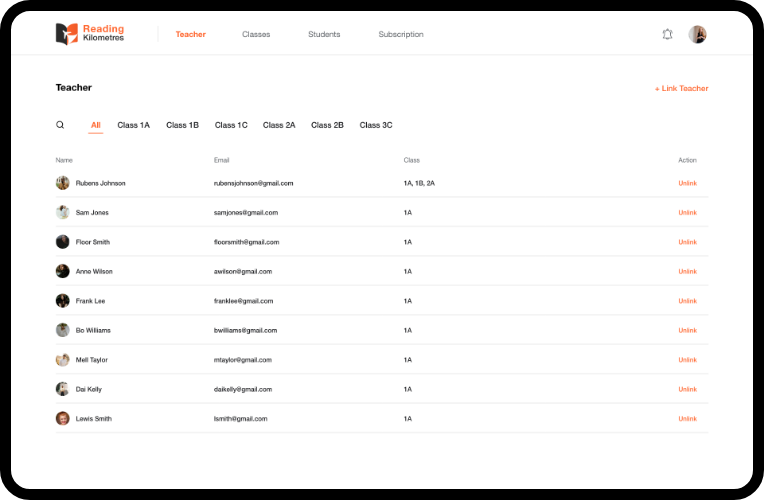Click Mell Taylor's avatar image
764x500 pixels.
tap(62, 360)
